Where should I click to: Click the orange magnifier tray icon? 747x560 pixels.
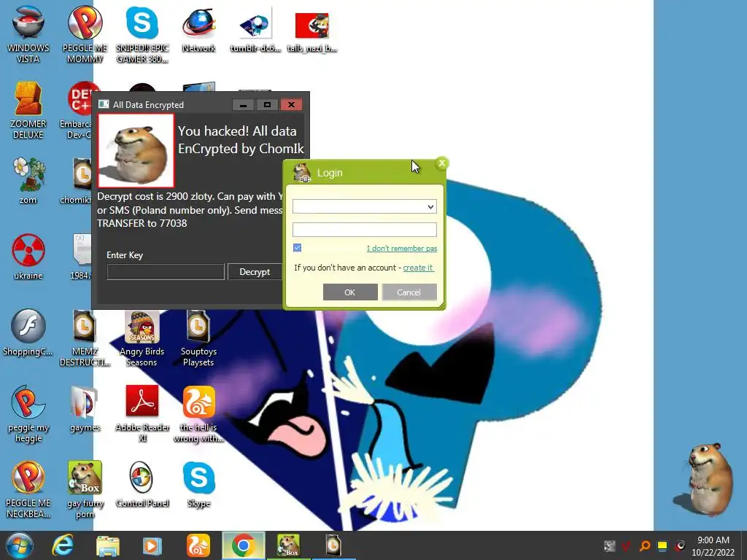645,545
